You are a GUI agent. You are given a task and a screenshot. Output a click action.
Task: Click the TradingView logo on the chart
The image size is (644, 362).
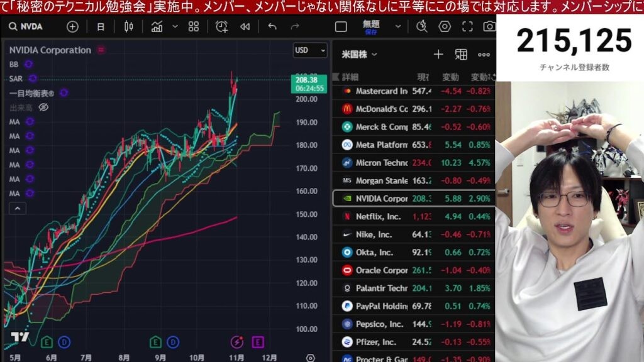19,337
